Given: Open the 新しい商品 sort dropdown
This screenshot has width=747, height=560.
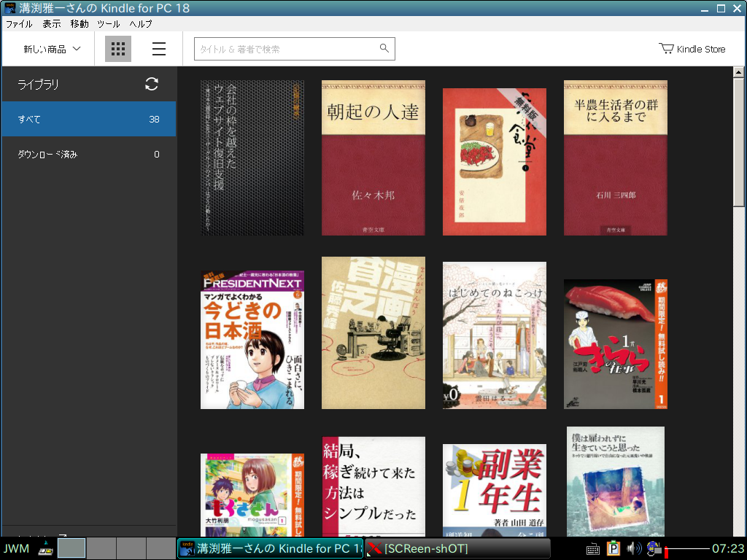Looking at the screenshot, I should [53, 49].
